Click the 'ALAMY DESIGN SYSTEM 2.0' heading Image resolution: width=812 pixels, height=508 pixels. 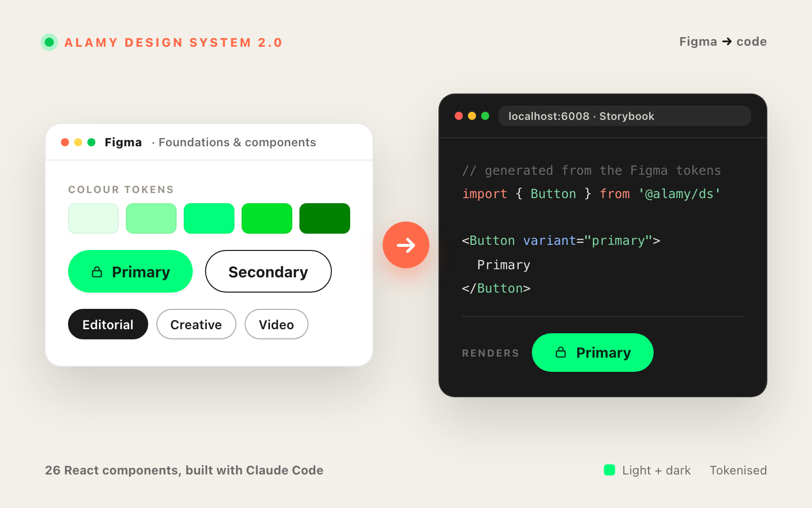pos(173,43)
